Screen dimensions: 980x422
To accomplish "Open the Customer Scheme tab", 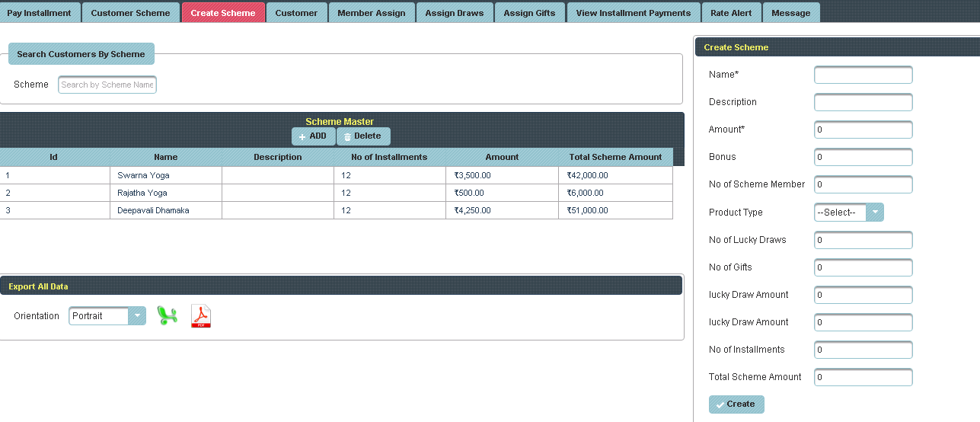I will 130,13.
